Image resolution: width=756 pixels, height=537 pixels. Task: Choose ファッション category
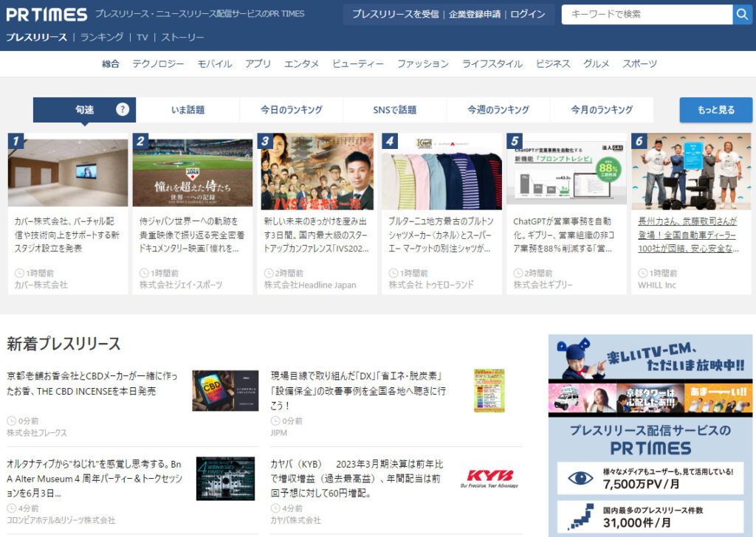click(x=423, y=63)
